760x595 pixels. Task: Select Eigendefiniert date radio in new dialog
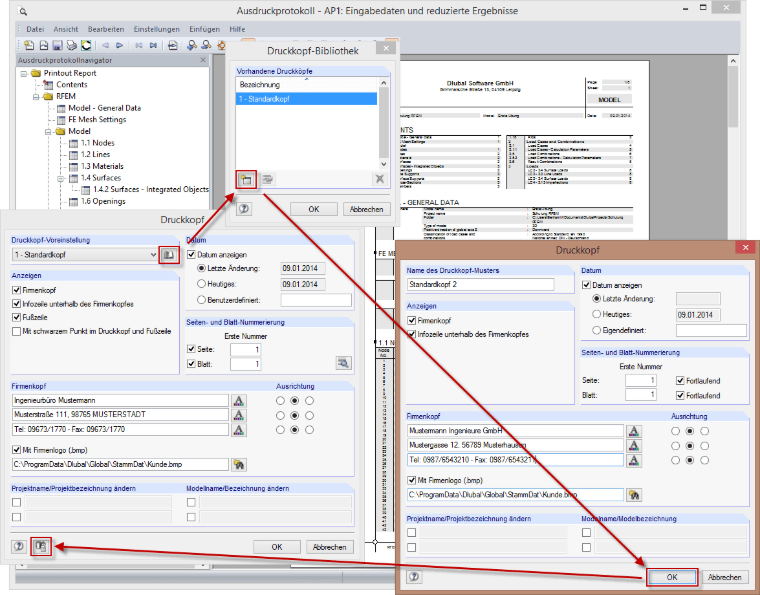coord(597,330)
